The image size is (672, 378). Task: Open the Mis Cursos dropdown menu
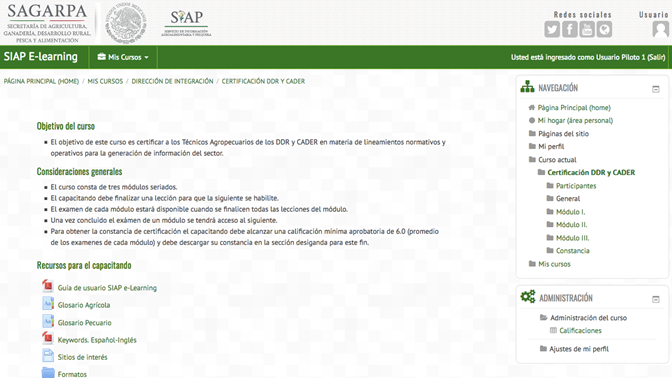click(x=123, y=57)
